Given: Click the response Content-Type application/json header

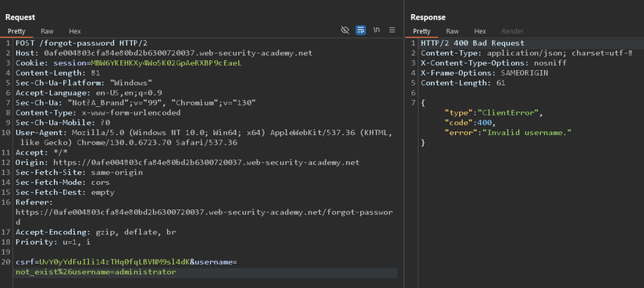Looking at the screenshot, I should 527,53.
